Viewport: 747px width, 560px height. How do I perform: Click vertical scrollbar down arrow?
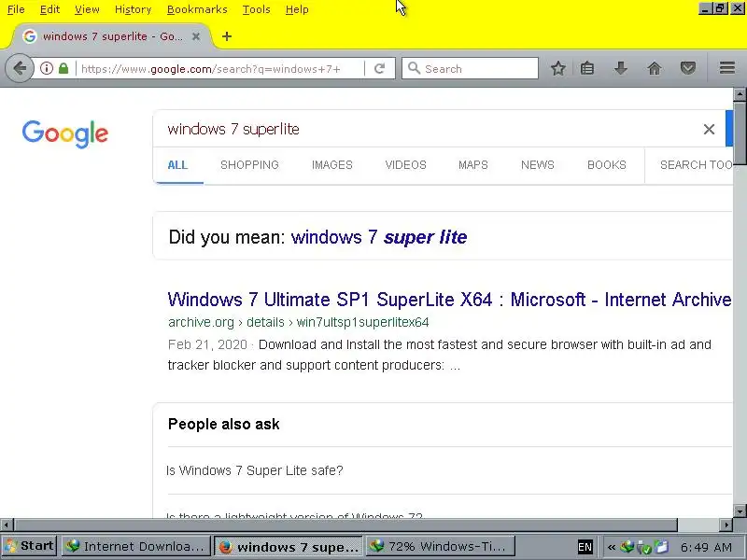740,511
